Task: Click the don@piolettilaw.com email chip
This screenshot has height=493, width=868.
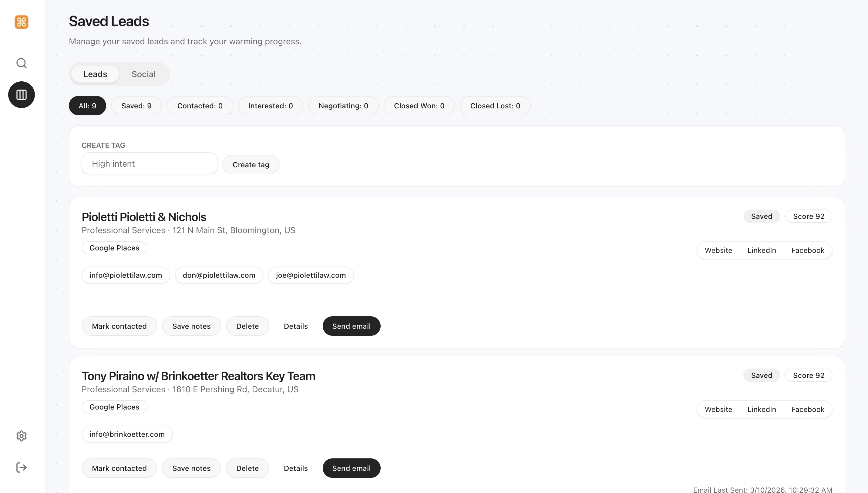Action: click(219, 275)
